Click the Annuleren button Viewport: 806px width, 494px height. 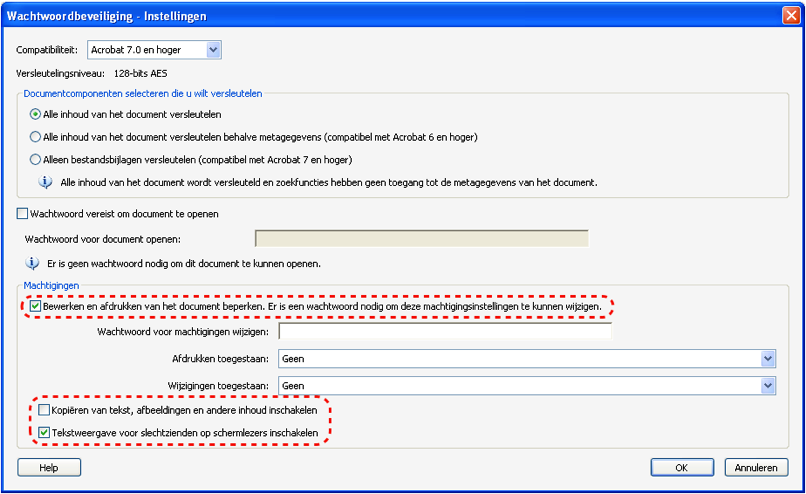756,467
